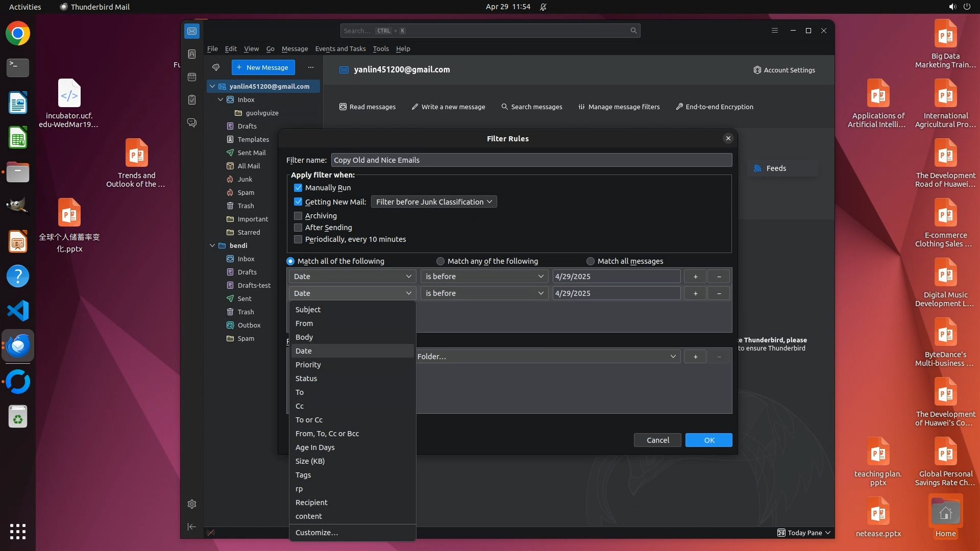Click the Get Messages cloud icon
The height and width of the screenshot is (551, 980).
pyautogui.click(x=216, y=67)
